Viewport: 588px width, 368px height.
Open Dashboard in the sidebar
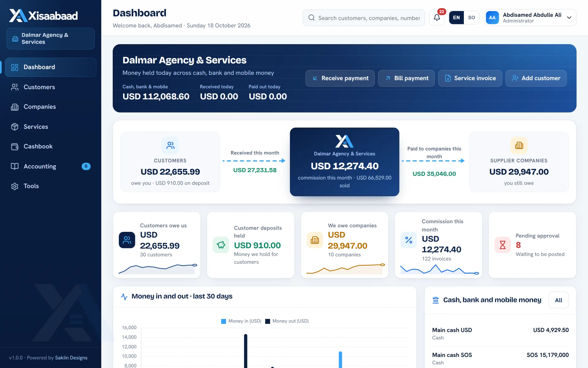51,67
